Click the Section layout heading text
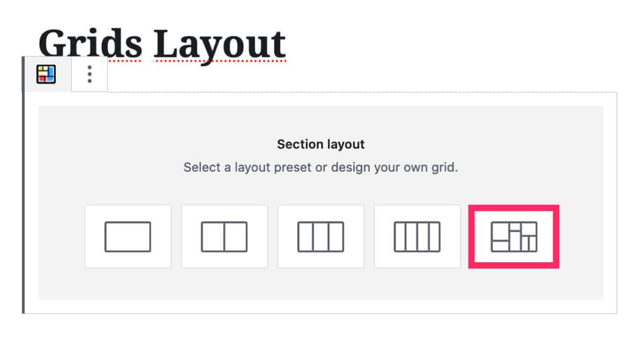Screen dimensions: 644x340 (320, 144)
